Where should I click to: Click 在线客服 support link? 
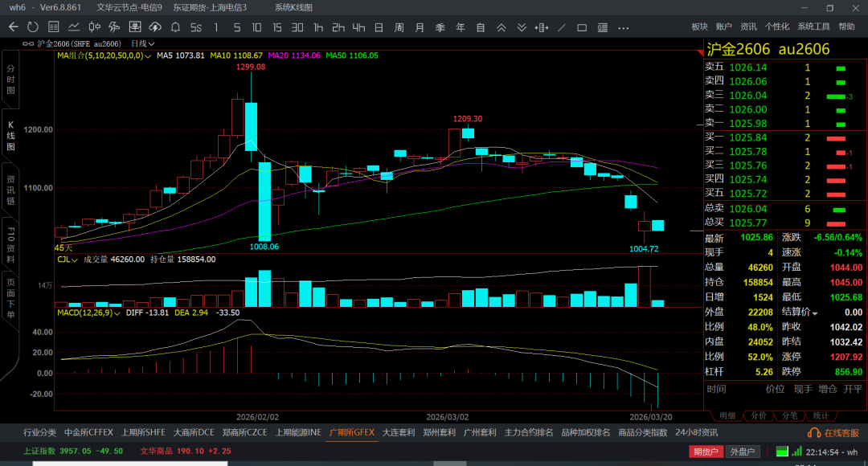click(x=833, y=433)
